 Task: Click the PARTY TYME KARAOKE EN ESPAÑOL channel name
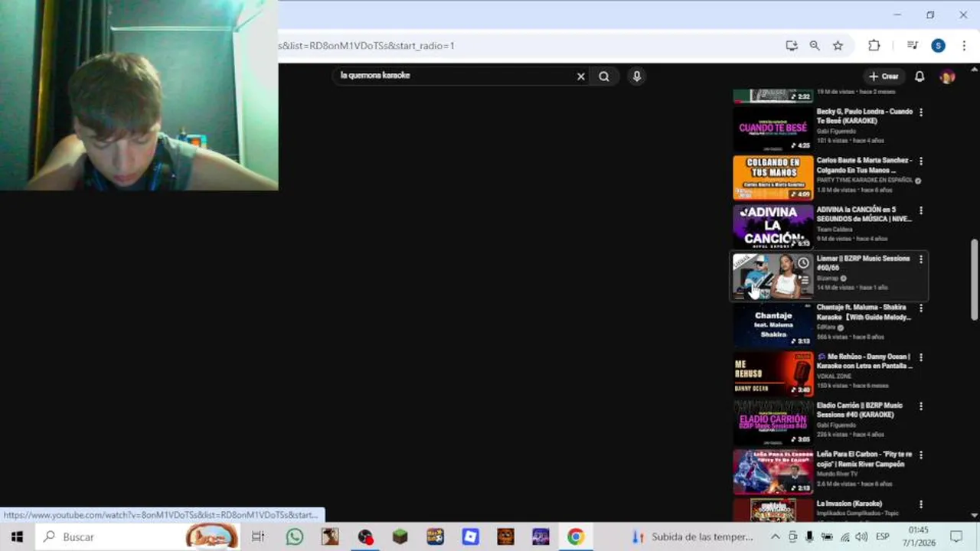coord(864,180)
